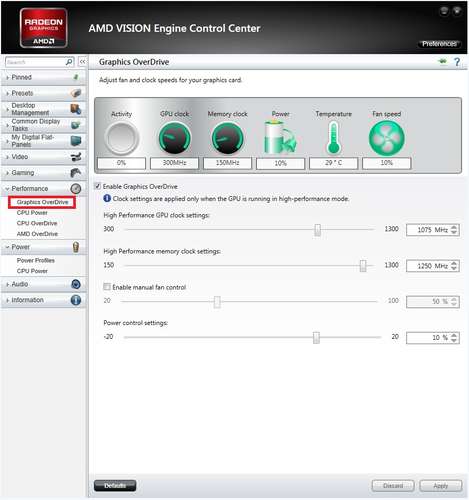This screenshot has height=500, width=469.
Task: Click the power control slider handle
Action: (x=316, y=337)
